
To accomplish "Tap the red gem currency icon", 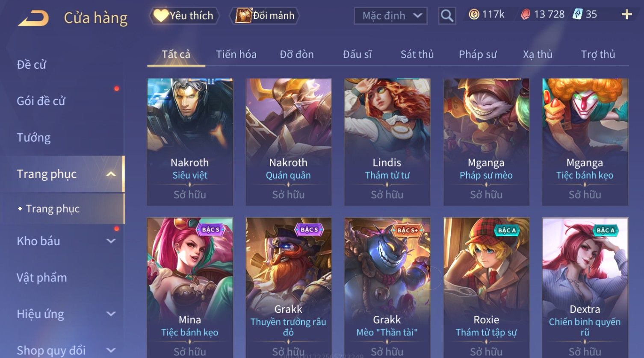I will click(x=526, y=15).
